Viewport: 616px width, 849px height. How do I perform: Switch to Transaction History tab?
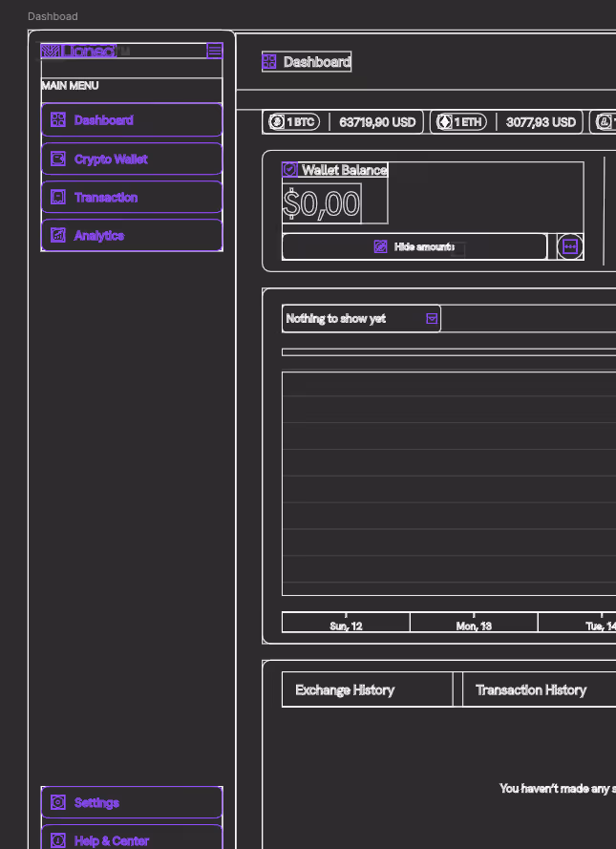[x=540, y=690]
